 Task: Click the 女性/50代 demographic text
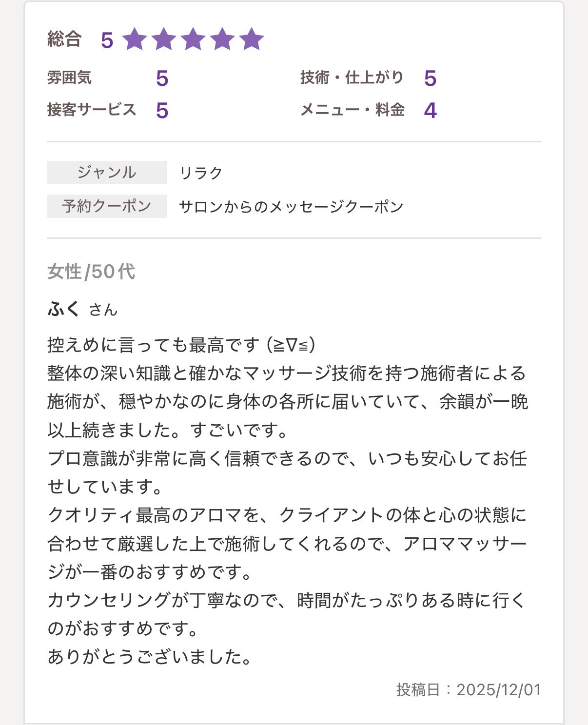91,272
